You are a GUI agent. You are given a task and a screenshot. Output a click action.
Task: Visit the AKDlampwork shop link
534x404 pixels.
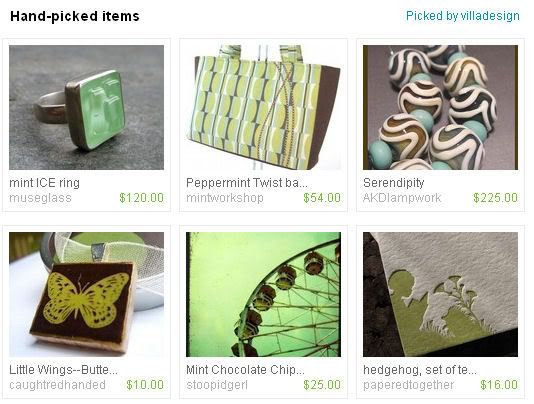click(402, 198)
